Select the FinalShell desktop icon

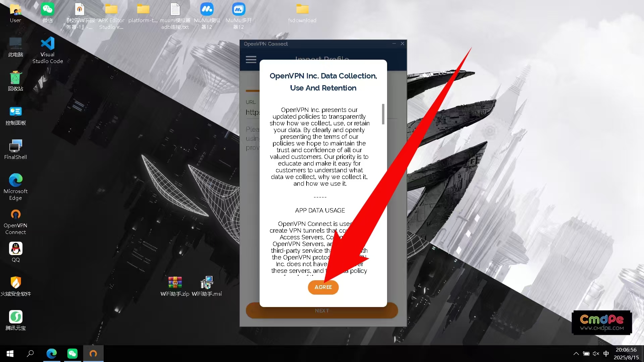coord(15,149)
